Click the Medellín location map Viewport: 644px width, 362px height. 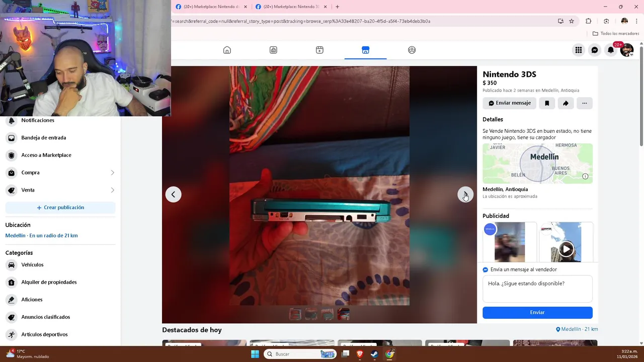click(x=537, y=163)
